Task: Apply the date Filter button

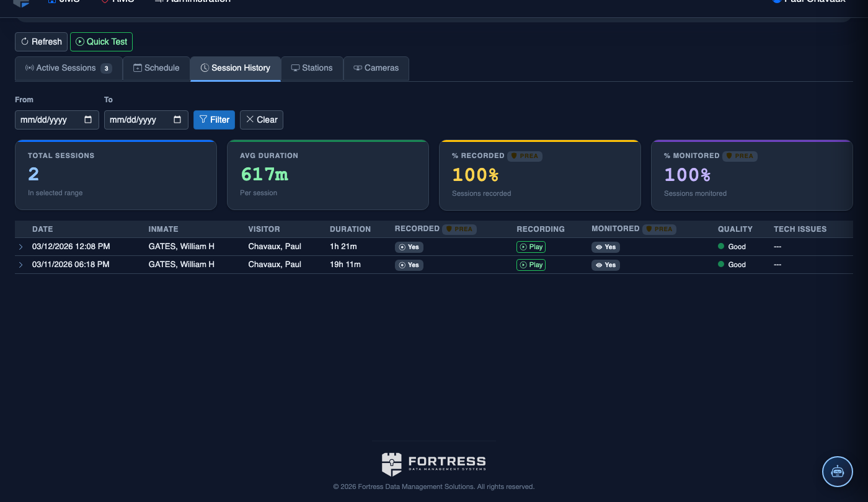Action: 214,120
